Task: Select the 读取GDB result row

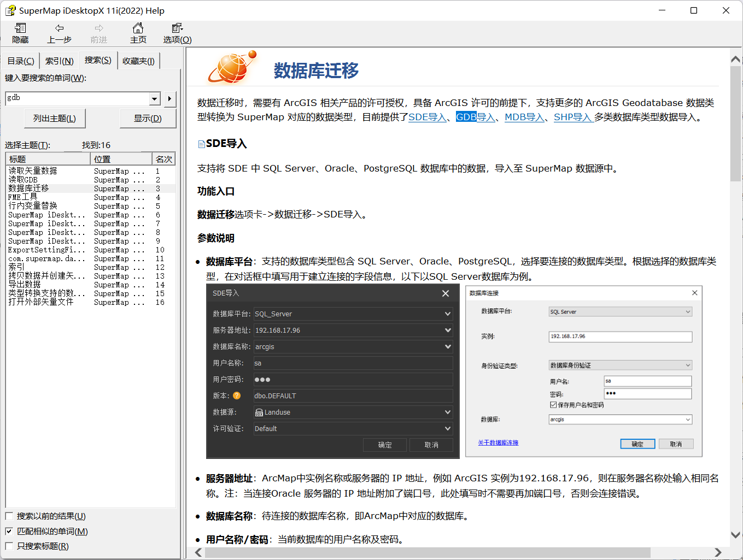Action: [x=91, y=180]
